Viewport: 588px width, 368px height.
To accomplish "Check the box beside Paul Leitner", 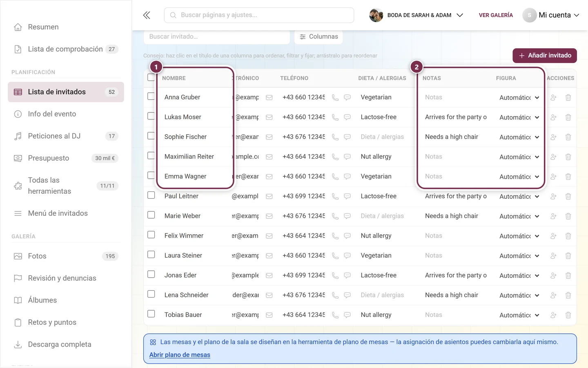I will click(x=151, y=195).
